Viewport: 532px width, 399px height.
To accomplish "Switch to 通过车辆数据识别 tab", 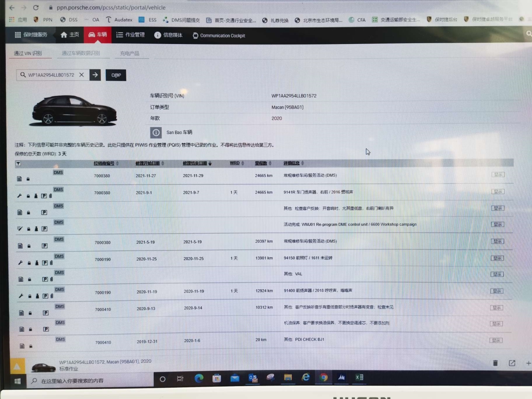I will pos(81,53).
